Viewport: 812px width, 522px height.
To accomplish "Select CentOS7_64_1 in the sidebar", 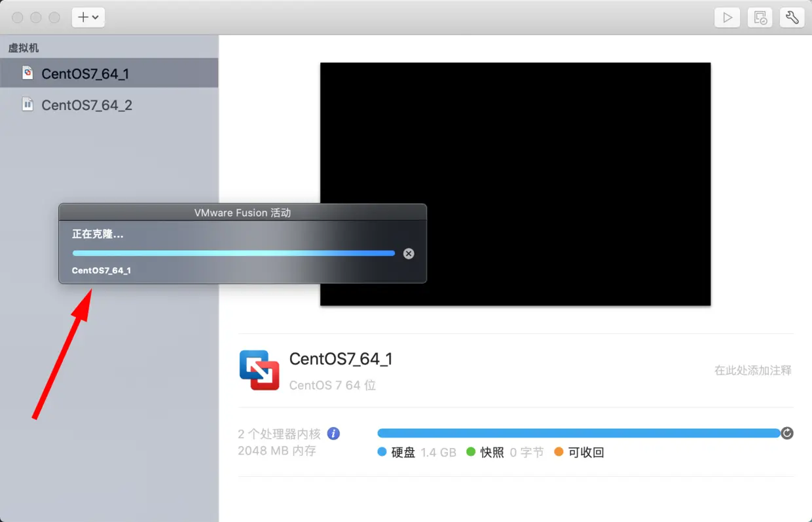I will point(109,73).
